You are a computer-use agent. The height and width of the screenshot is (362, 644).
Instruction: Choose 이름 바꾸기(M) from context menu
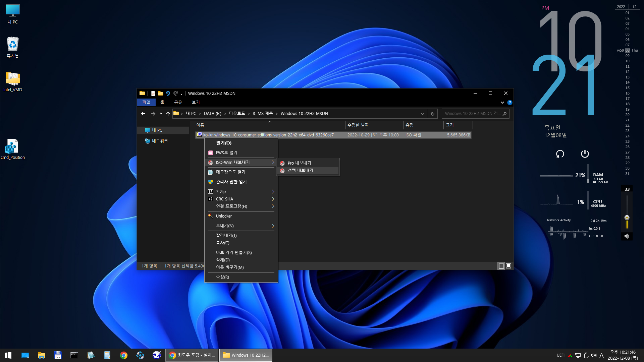click(241, 267)
